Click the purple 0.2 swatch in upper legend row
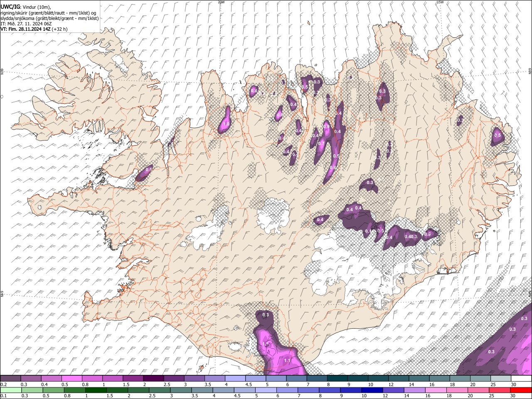 click(10, 379)
